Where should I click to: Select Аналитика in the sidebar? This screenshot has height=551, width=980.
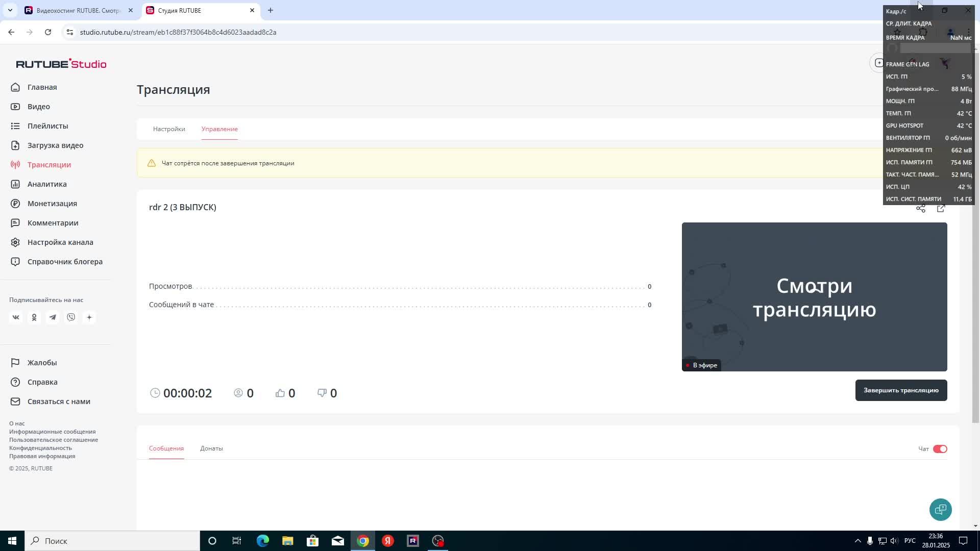click(47, 184)
